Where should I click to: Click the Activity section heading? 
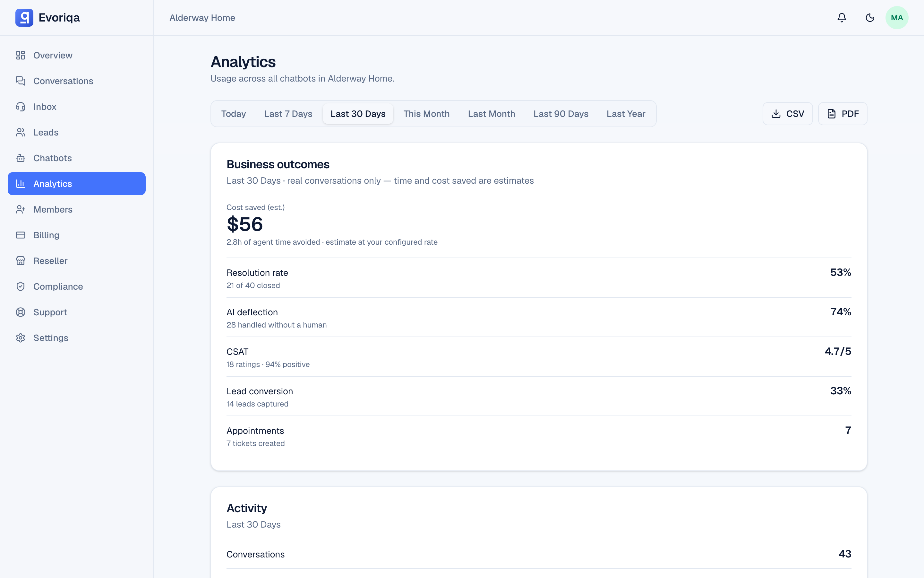coord(247,508)
